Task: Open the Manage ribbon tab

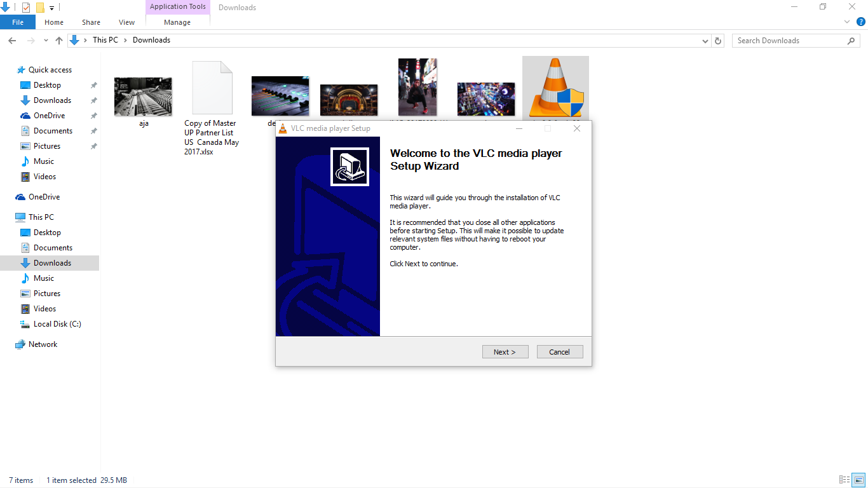Action: [x=177, y=22]
